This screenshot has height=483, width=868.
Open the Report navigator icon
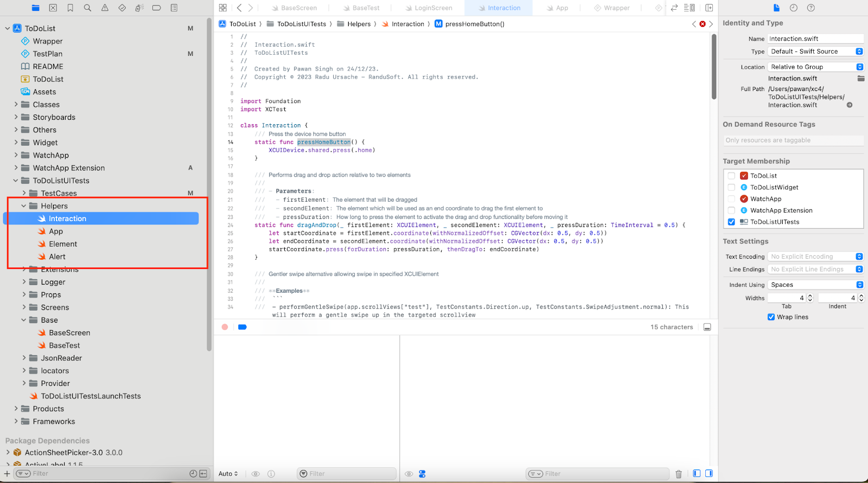[174, 8]
